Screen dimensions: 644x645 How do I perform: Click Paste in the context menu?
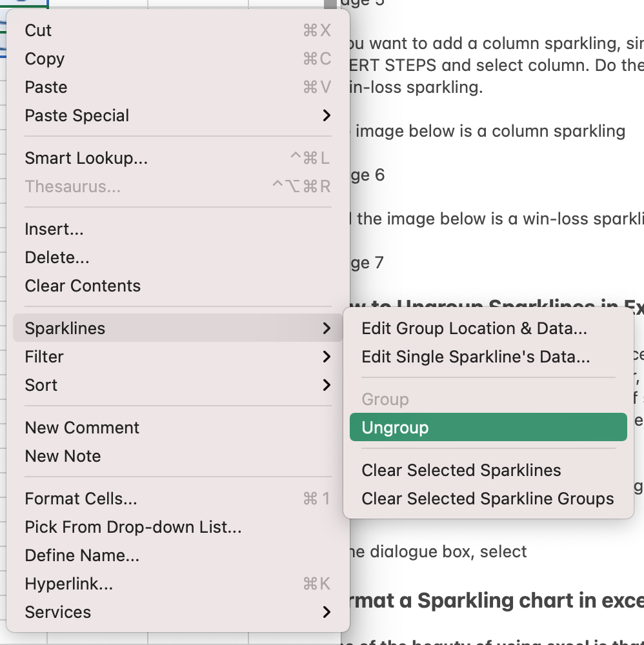click(46, 87)
